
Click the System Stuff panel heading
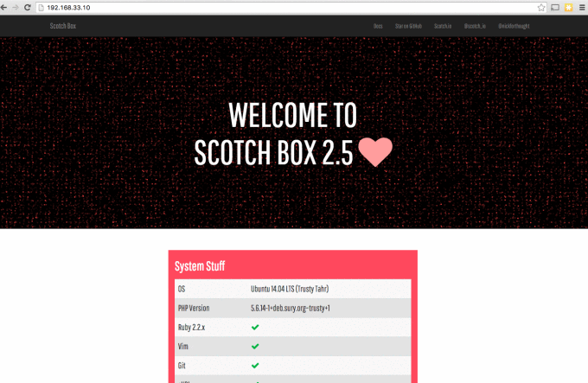(200, 266)
